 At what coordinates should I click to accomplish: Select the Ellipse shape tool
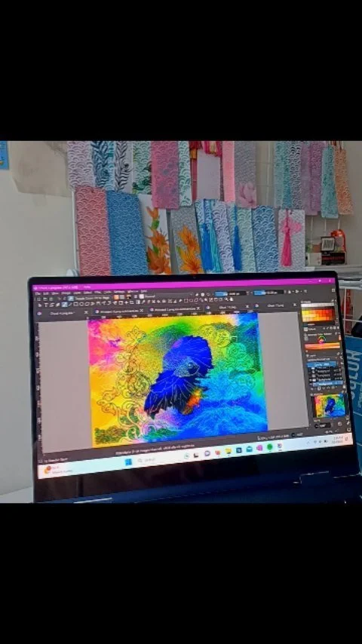pyautogui.click(x=81, y=305)
